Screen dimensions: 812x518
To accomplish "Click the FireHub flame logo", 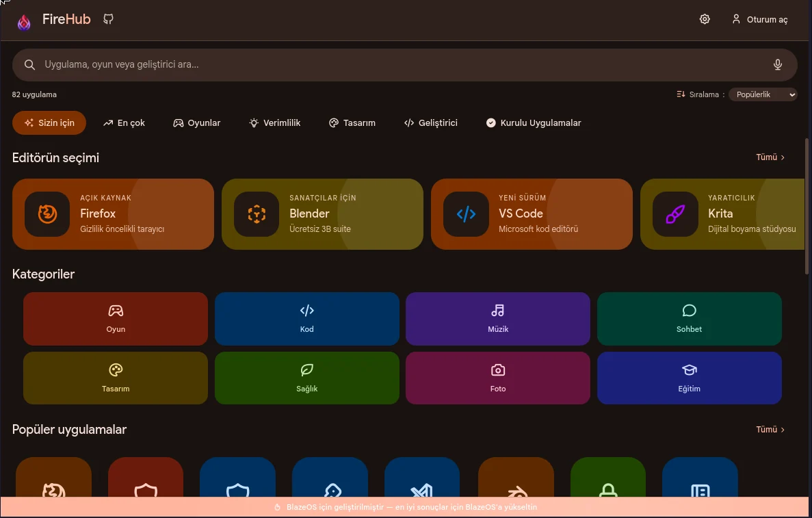I will click(x=24, y=21).
